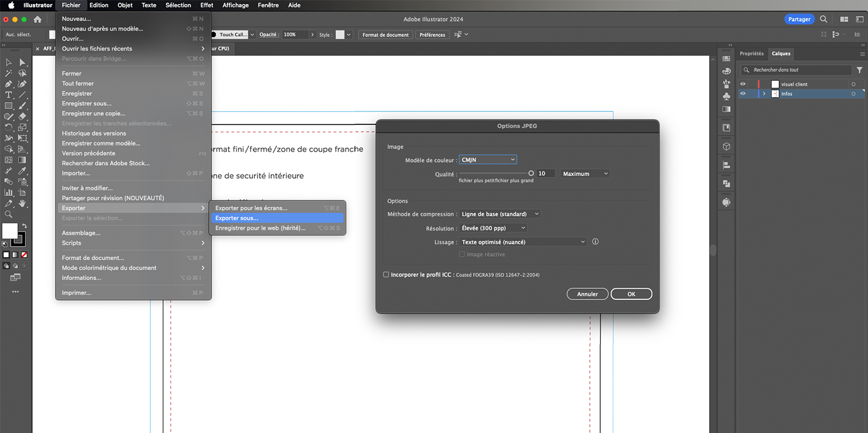Switch to the Propriétés tab
Screen dimensions: 868x433
[751, 54]
